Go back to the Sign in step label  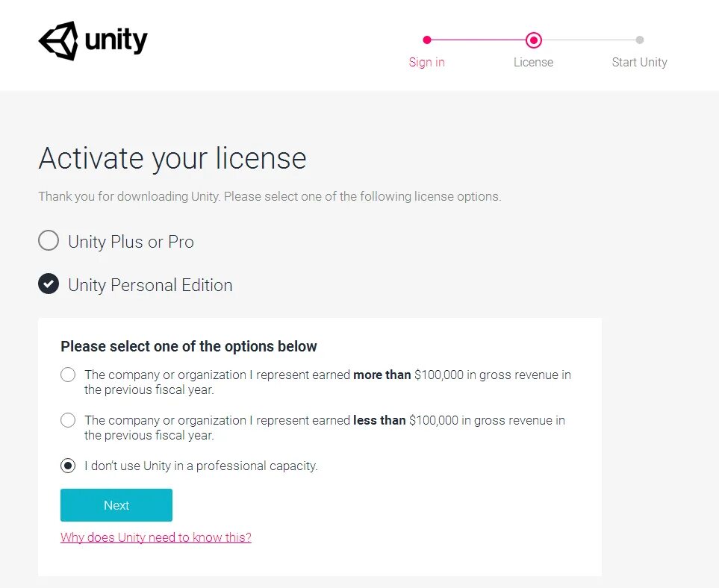pyautogui.click(x=426, y=63)
